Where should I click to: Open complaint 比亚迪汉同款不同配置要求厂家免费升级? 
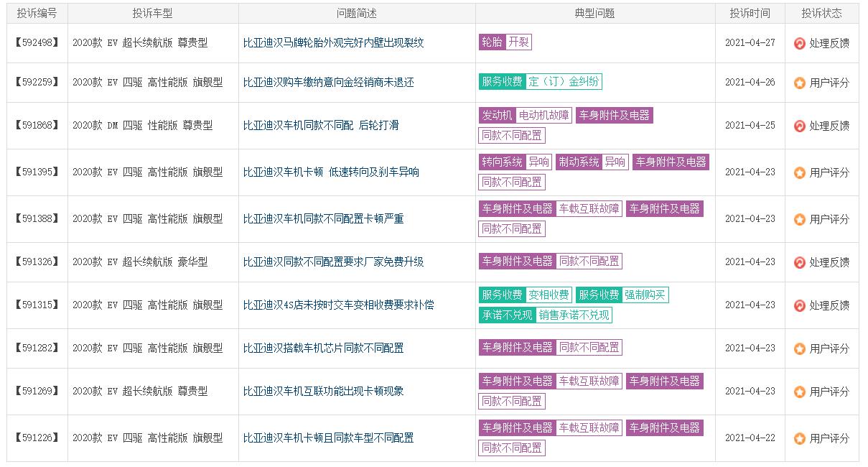[x=333, y=262]
